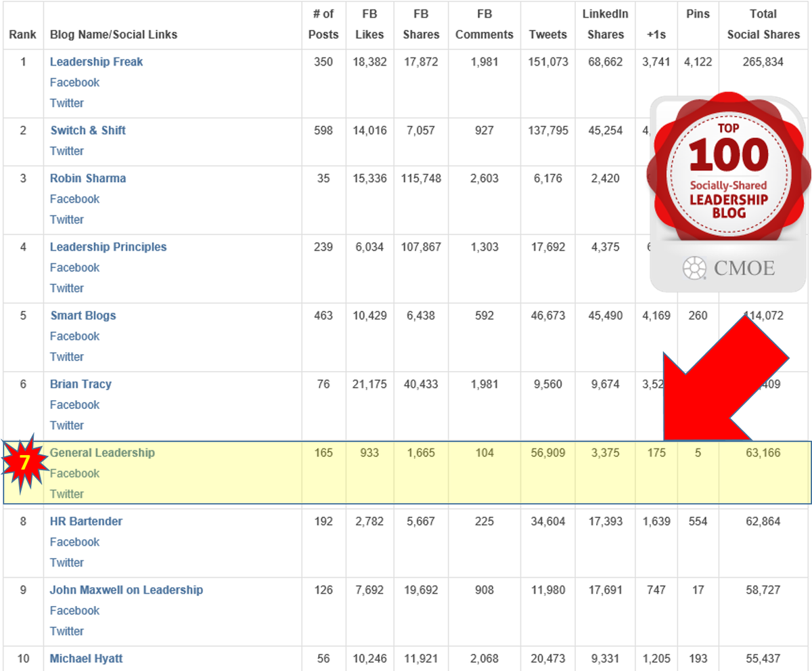
Task: Click the FB Likes column header
Action: [x=369, y=24]
